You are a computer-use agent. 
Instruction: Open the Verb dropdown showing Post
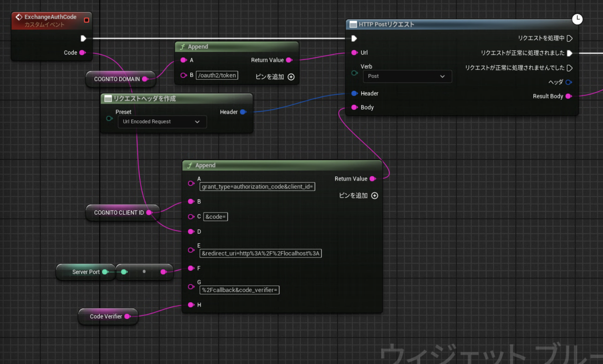pos(407,76)
